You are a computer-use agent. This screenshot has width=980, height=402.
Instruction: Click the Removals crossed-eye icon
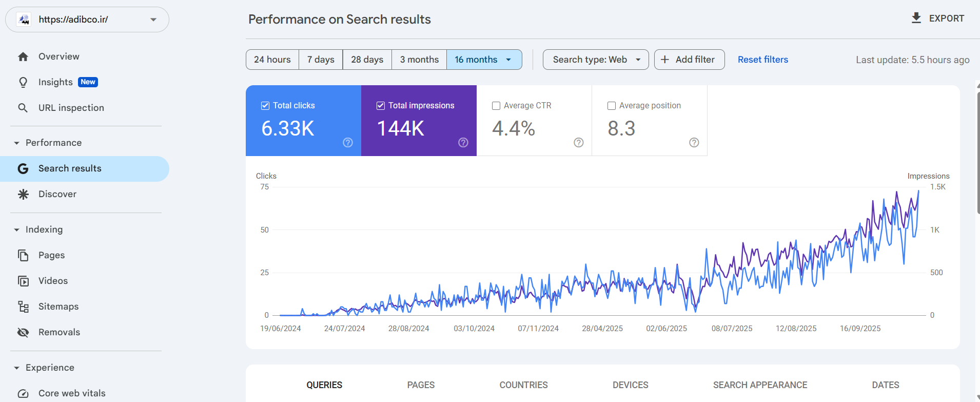[23, 332]
